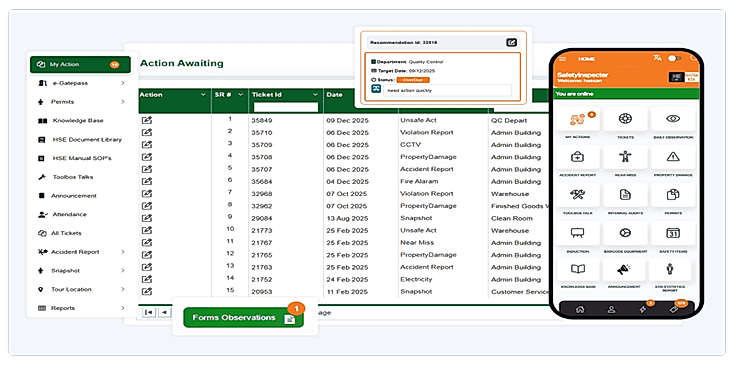Select 'Clean Room' location cell
This screenshot has height=368, width=736.
pyautogui.click(x=512, y=218)
